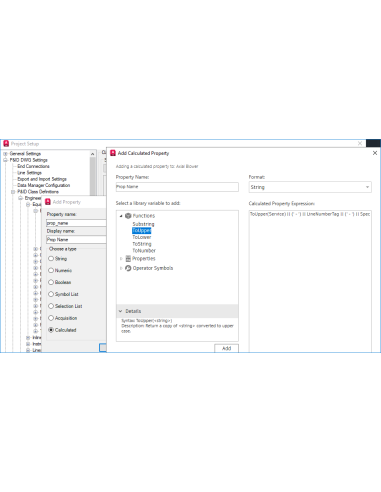Select P&ID Class Definitions tree item
381x492 pixels.
point(38,192)
